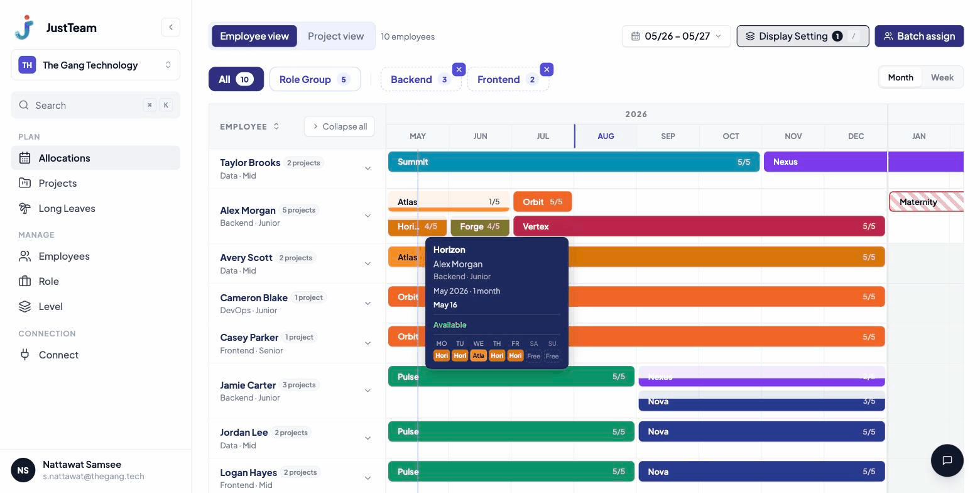The width and height of the screenshot is (980, 493).
Task: Click the Display Setting button
Action: click(x=802, y=36)
